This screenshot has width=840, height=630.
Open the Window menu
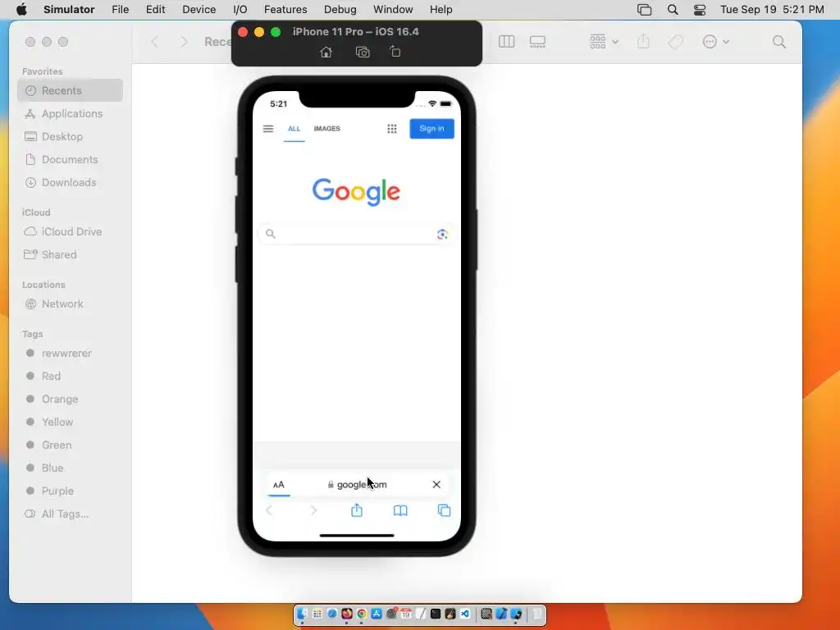tap(393, 10)
